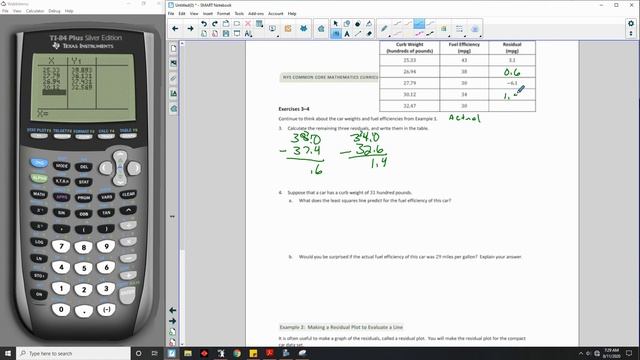
Task: Click in the Windows taskbar search box
Action: click(x=73, y=353)
